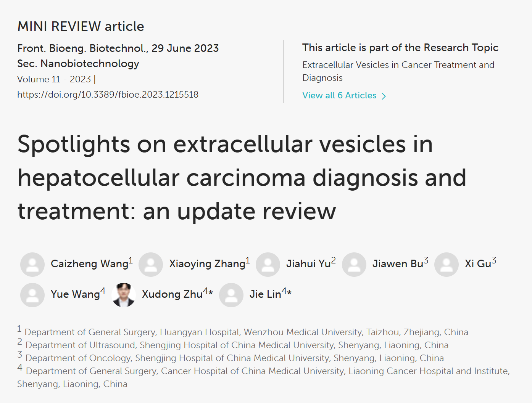
Task: Click author name Jie Lin
Action: click(265, 294)
